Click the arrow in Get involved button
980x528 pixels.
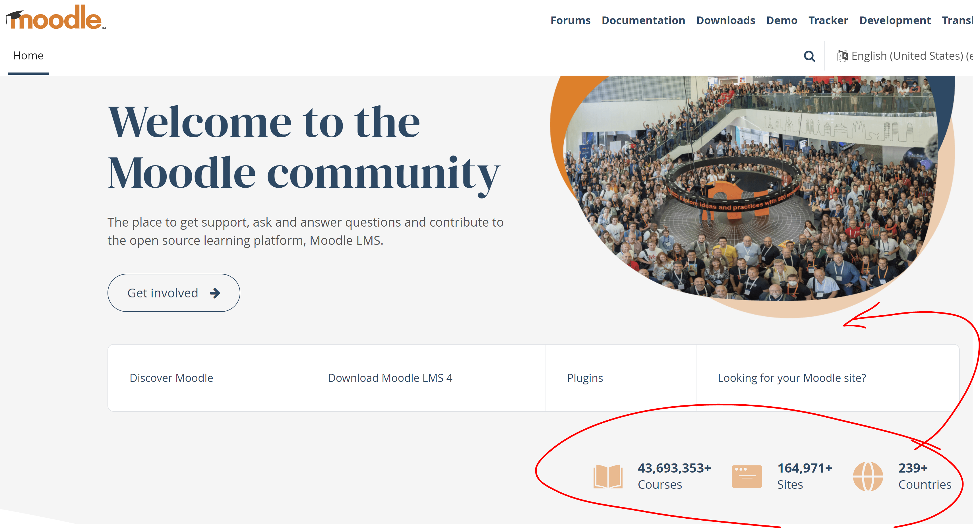tap(215, 293)
